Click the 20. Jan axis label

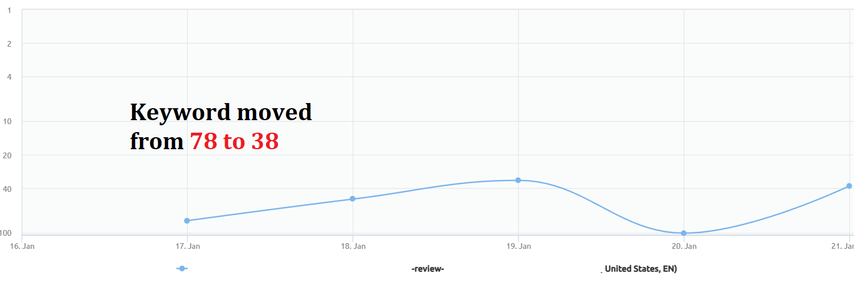click(684, 247)
